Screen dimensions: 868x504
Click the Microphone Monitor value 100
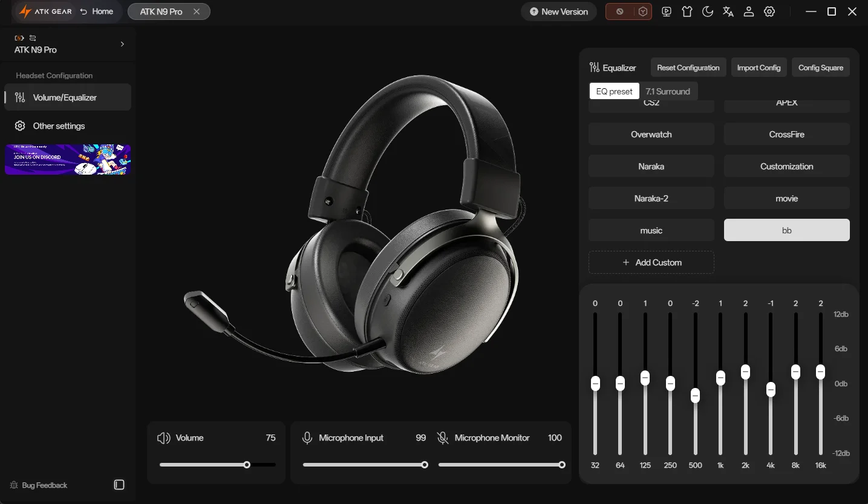555,438
